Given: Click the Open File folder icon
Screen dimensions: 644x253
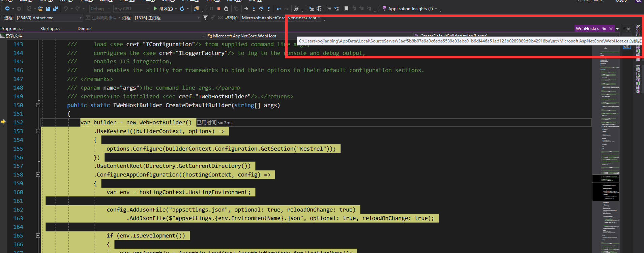Looking at the screenshot, I should point(41,9).
